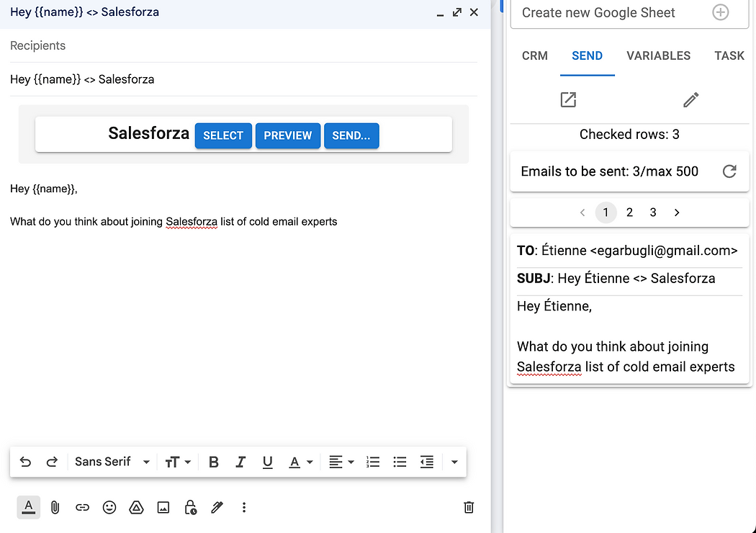The image size is (756, 533).
Task: Insert files using Google Drive
Action: point(137,508)
